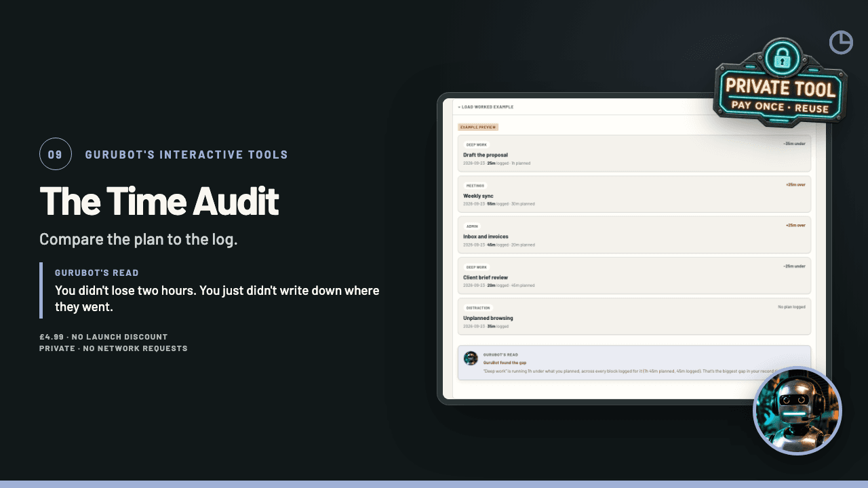Click the Example Preview tag
Viewport: 868px width, 488px height.
coord(478,127)
